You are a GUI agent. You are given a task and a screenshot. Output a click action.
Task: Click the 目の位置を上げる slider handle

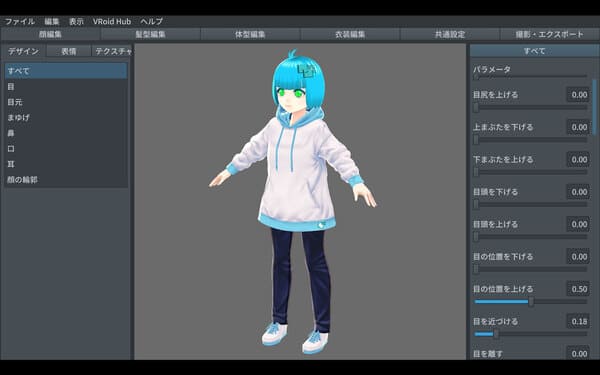click(531, 302)
